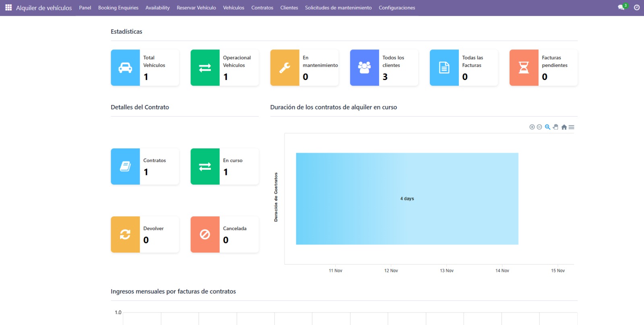This screenshot has width=644, height=325.
Task: Click the chart zoom in icon
Action: [x=532, y=127]
